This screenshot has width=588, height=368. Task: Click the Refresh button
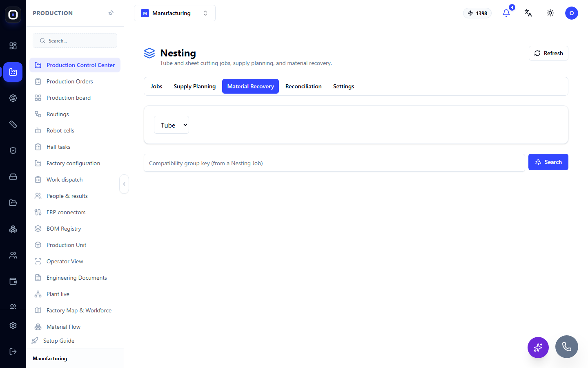point(548,53)
